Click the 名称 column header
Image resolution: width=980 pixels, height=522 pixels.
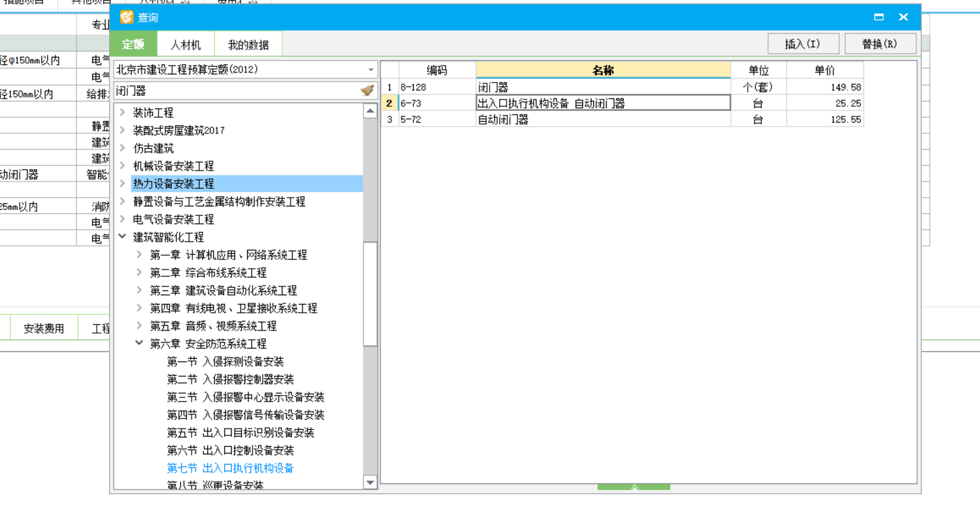tap(603, 70)
